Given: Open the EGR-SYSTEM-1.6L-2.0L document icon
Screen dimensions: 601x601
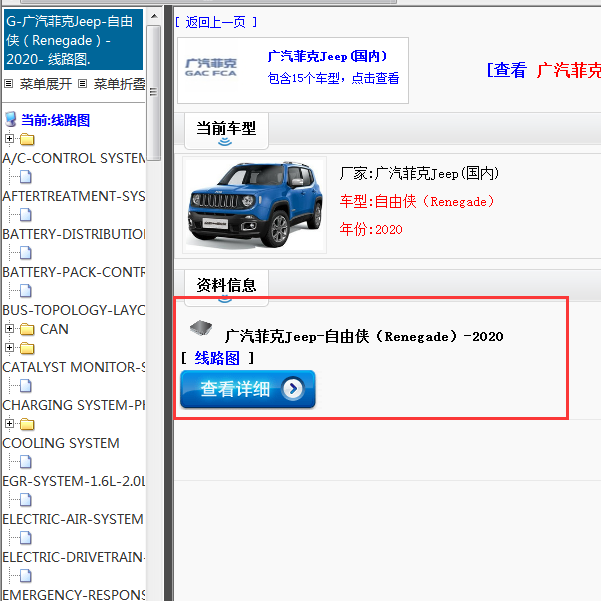Looking at the screenshot, I should pos(26,462).
